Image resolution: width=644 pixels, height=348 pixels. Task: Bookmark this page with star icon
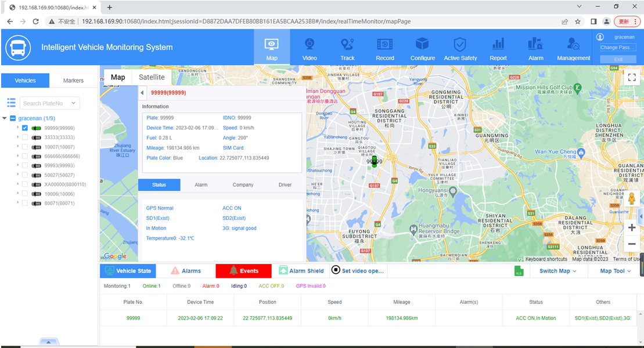(x=577, y=21)
